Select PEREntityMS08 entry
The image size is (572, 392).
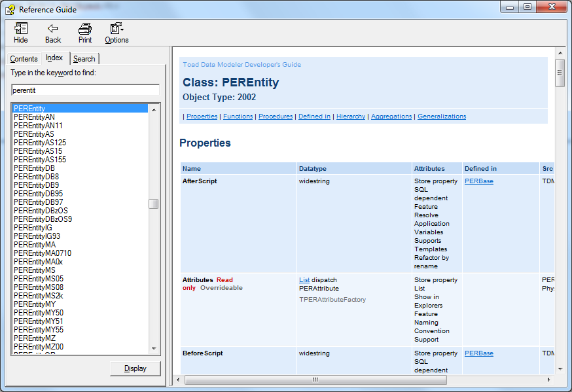point(39,287)
